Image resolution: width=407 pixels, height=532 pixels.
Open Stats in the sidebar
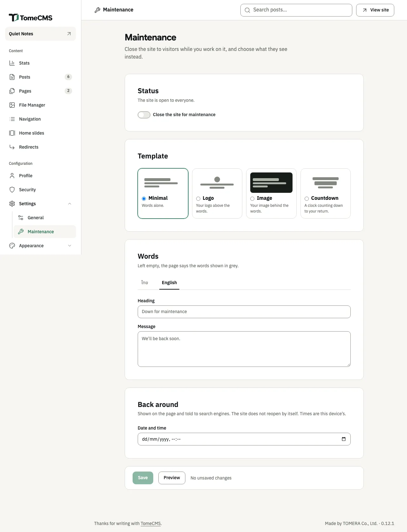(x=40, y=63)
